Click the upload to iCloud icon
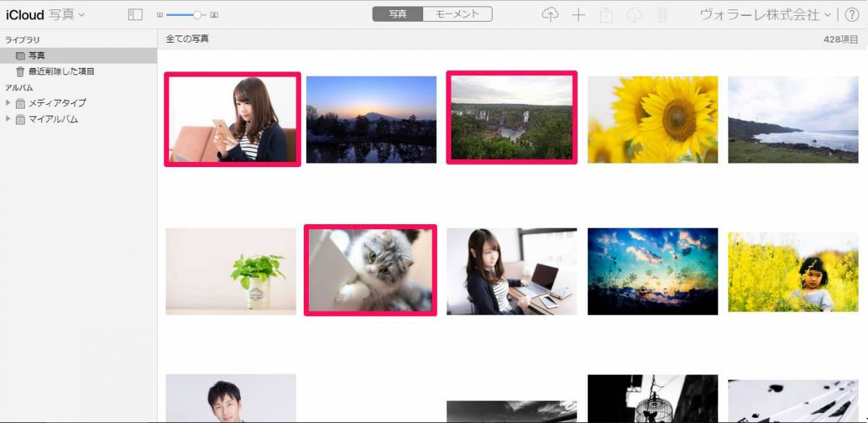 [x=550, y=15]
